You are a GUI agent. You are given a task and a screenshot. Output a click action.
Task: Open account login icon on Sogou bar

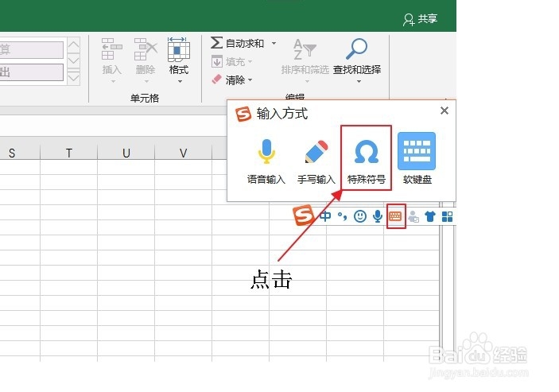413,216
